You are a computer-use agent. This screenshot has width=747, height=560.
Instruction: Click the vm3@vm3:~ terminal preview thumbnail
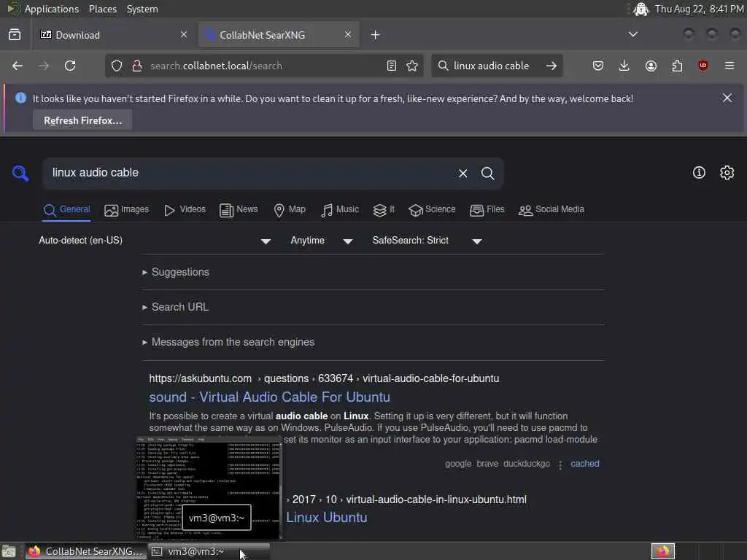(x=209, y=487)
